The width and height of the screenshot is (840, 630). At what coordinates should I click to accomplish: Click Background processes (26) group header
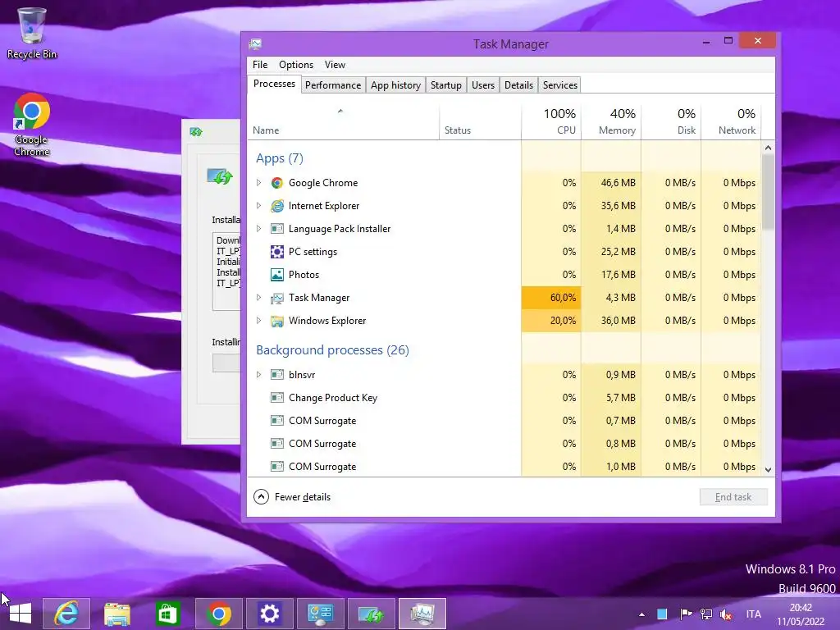point(332,350)
